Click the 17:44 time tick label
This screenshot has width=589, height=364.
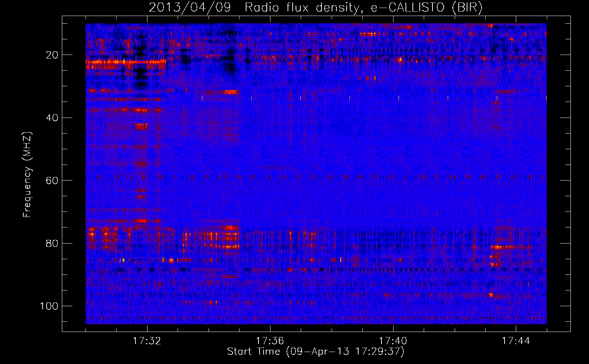click(516, 341)
